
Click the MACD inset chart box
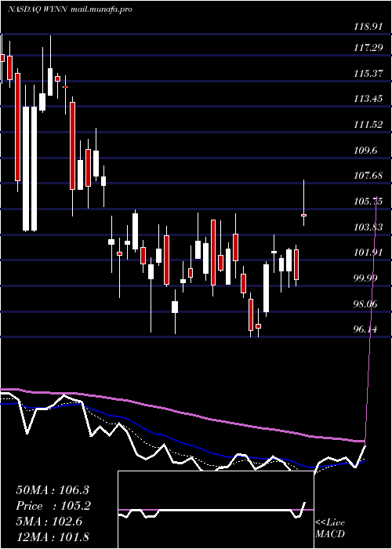point(216,510)
